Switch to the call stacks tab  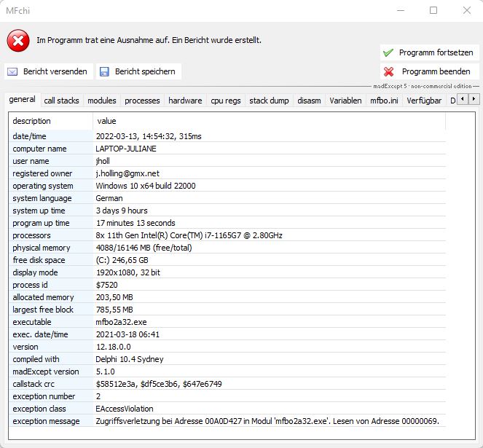[61, 101]
